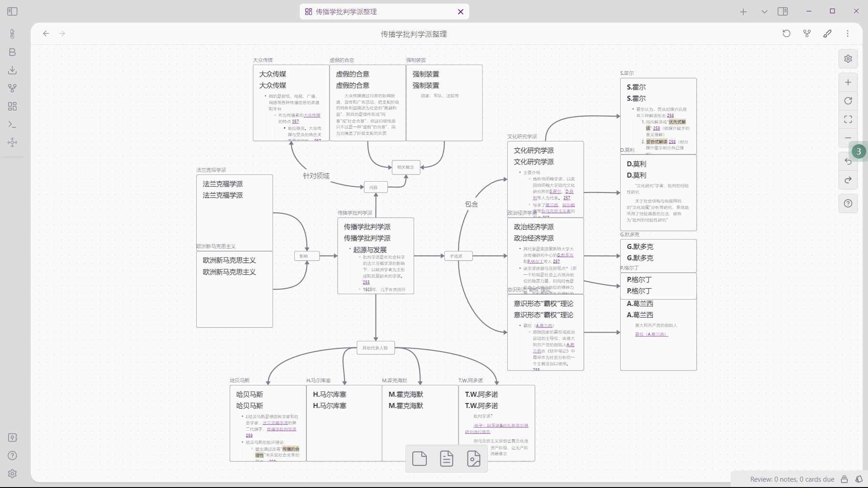Zoom to fit the canvas
This screenshot has height=488, width=868.
point(848,119)
